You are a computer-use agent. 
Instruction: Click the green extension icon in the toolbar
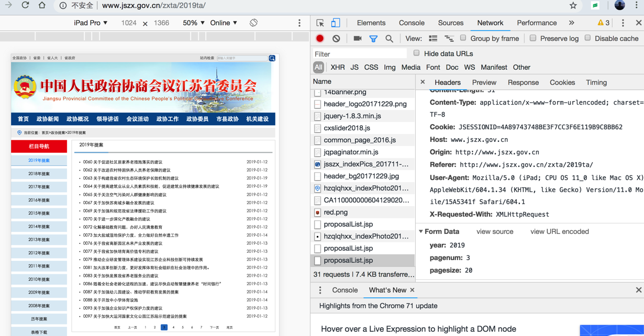pyautogui.click(x=595, y=5)
